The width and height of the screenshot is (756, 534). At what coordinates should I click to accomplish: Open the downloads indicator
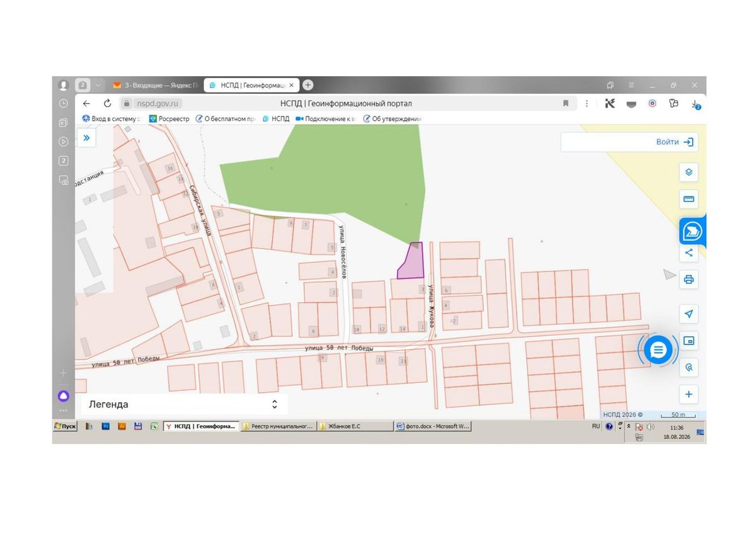click(x=696, y=104)
